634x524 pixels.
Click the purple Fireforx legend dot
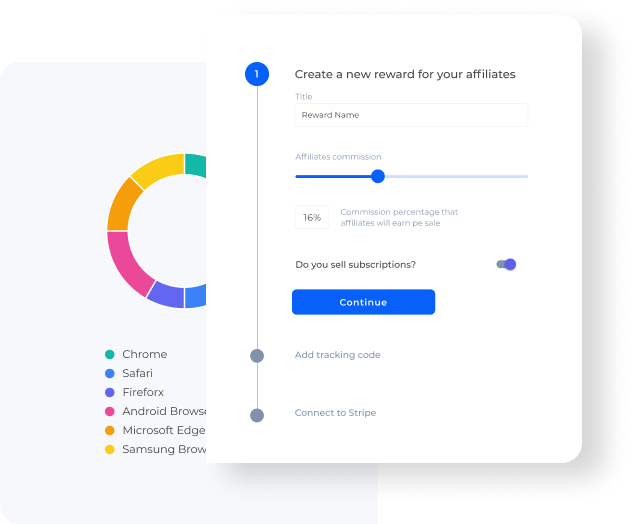(x=110, y=392)
